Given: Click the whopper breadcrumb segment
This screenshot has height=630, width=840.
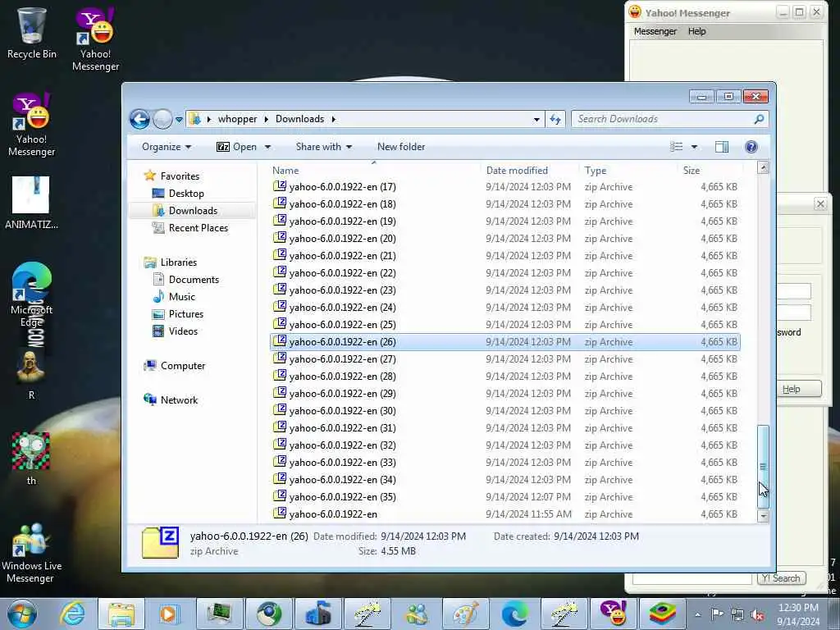Looking at the screenshot, I should coord(237,119).
